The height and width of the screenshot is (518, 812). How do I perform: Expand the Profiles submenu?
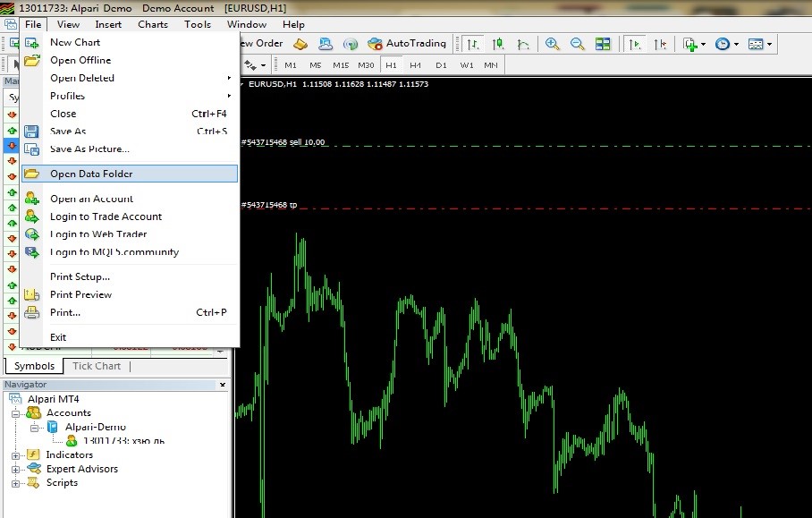130,96
